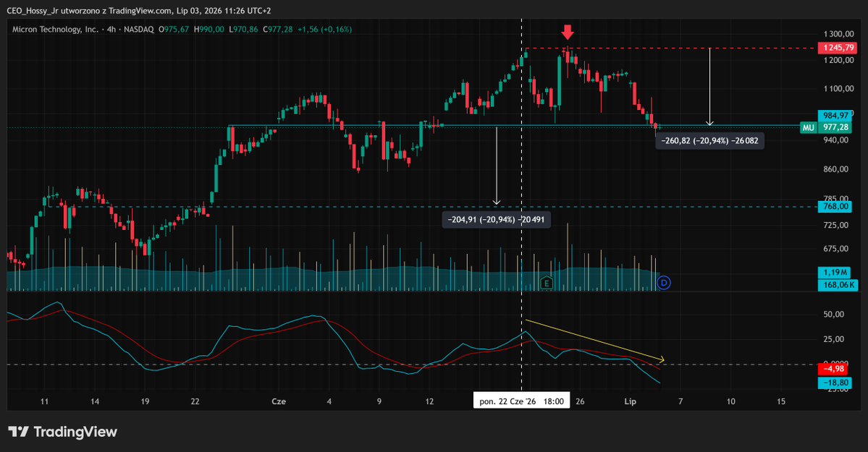Click the 50,00 oscillator scale value

coord(834,315)
